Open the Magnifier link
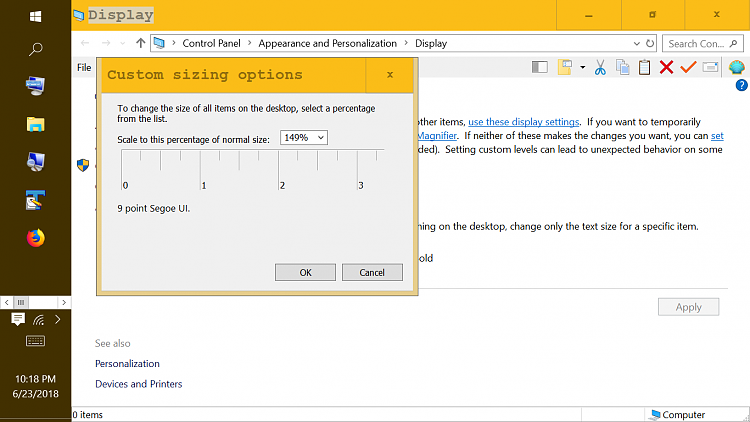Viewport: 750px width, 422px height. (x=437, y=136)
